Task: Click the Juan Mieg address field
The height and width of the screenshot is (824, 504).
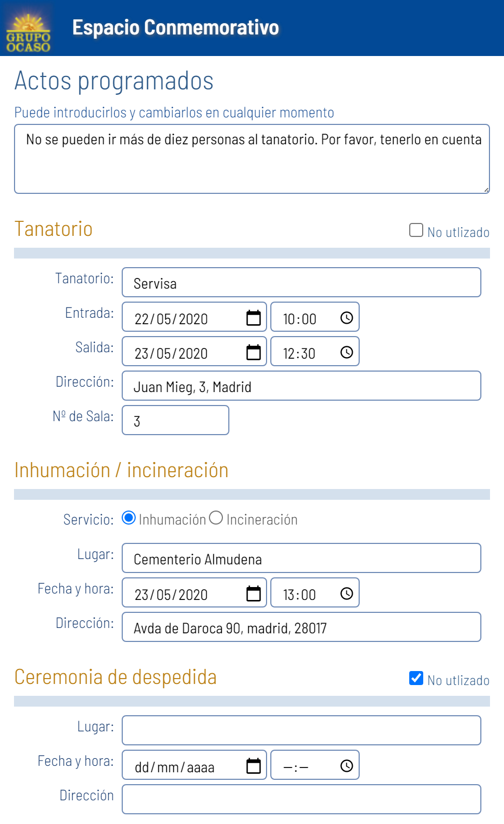Action: (x=302, y=386)
